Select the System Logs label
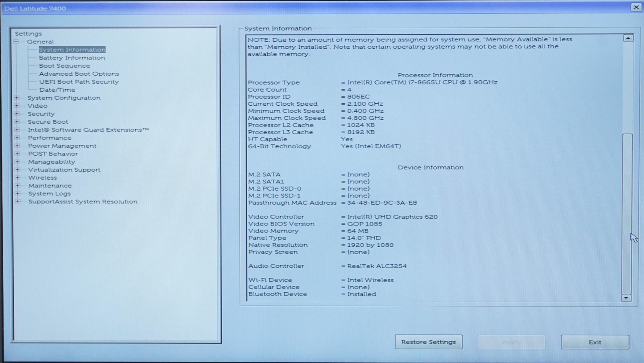The height and width of the screenshot is (363, 644). pos(50,193)
